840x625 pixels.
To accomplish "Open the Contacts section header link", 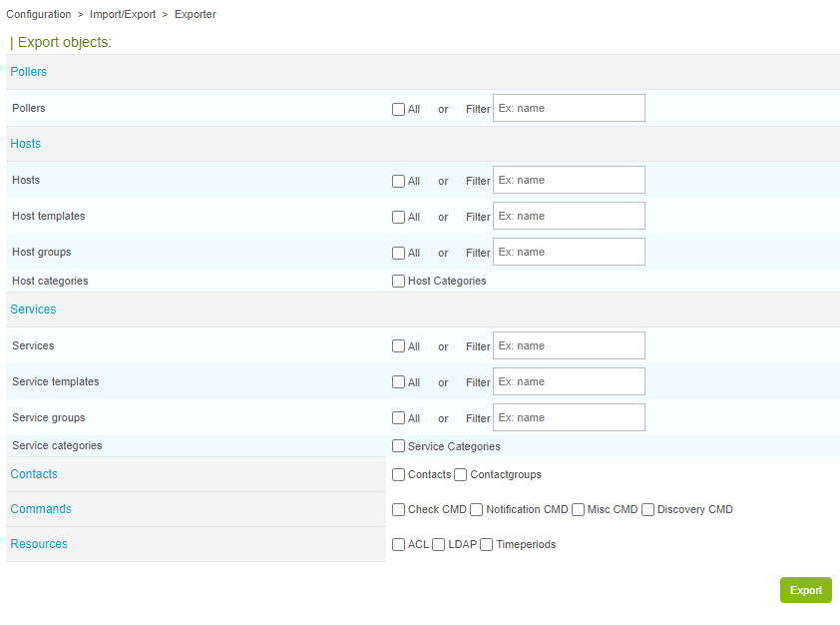I will coord(34,474).
